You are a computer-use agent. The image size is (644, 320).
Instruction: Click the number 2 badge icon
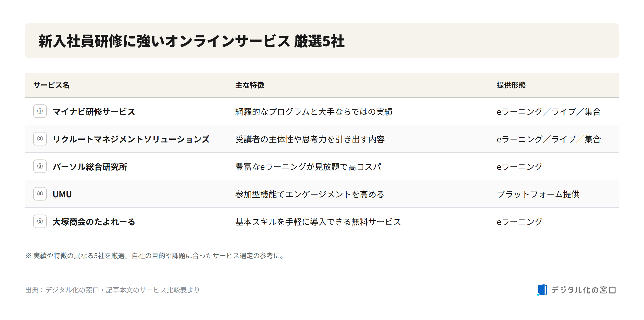tap(40, 139)
